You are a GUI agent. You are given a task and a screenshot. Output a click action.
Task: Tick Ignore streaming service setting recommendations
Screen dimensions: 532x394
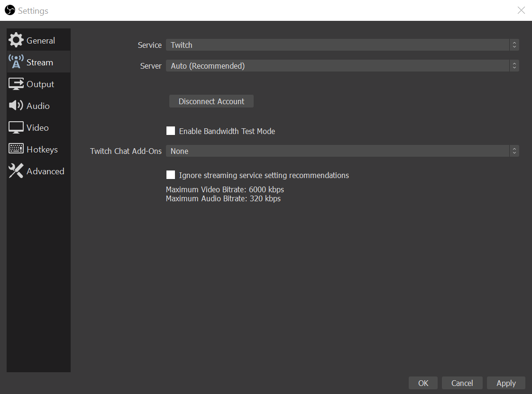171,175
